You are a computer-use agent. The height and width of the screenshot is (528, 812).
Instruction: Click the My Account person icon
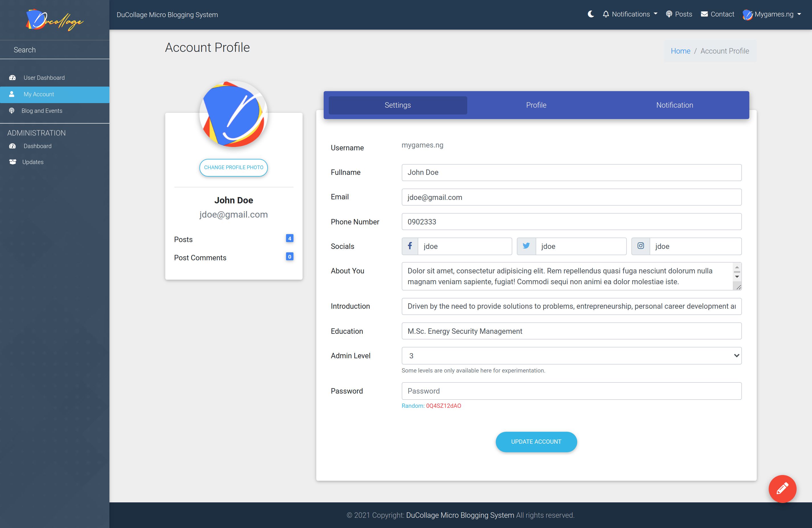tap(12, 94)
